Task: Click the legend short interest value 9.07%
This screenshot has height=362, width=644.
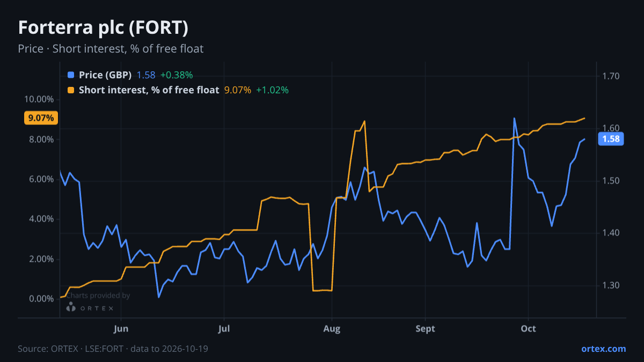Action: click(237, 90)
